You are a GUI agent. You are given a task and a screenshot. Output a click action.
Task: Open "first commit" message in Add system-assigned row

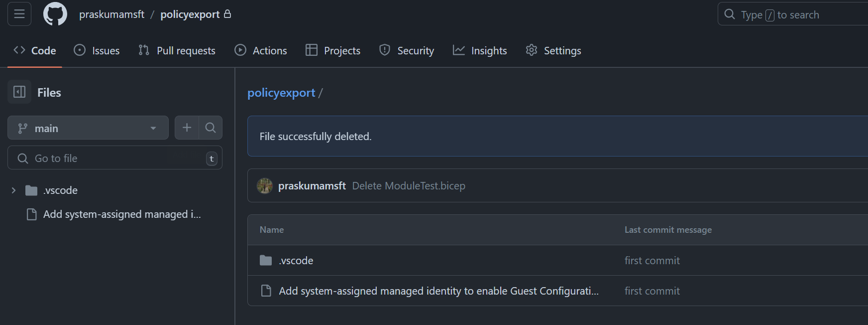652,291
